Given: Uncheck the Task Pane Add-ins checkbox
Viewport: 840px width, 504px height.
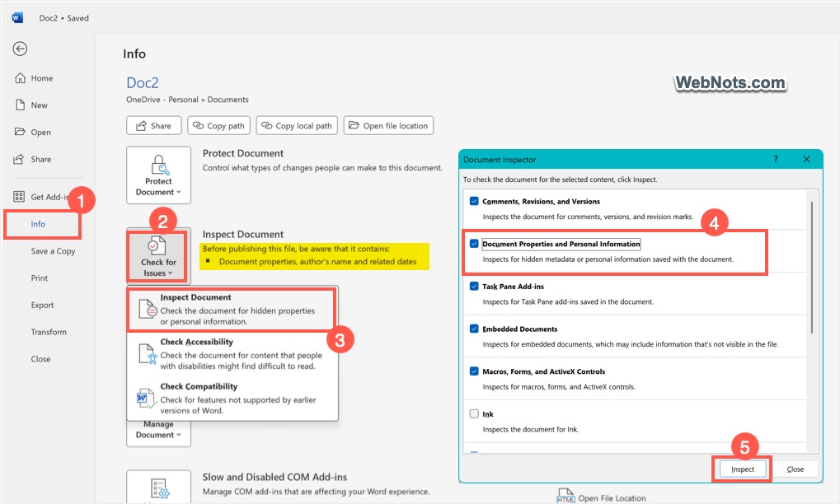Looking at the screenshot, I should click(x=474, y=287).
